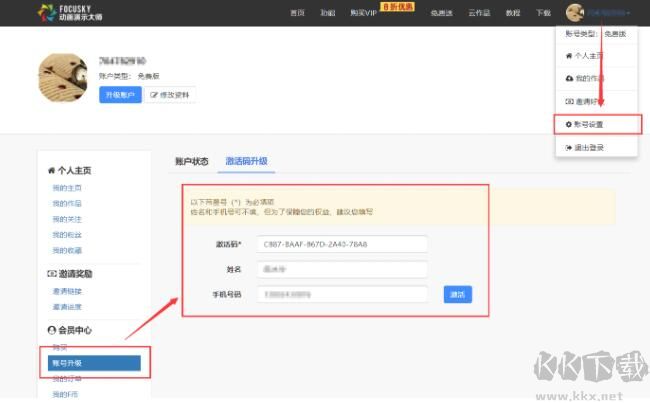Click the home icon in the dropdown menu
Image resolution: width=650 pixels, height=403 pixels.
pos(569,56)
